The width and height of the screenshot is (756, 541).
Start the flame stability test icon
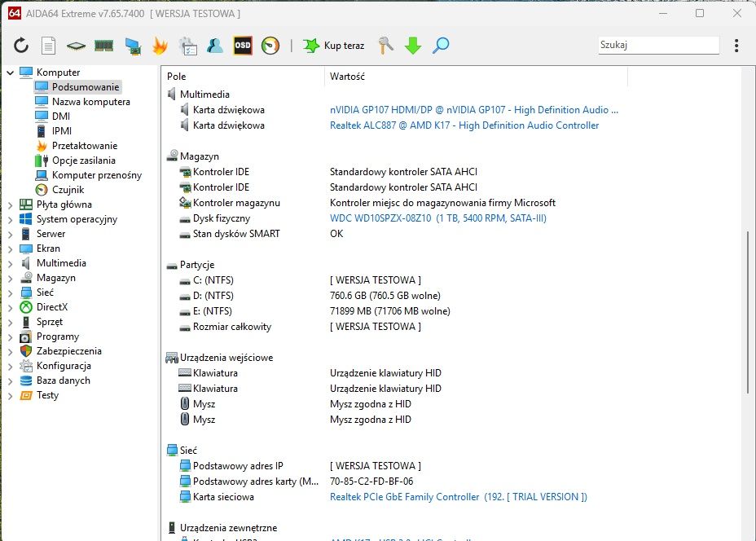tap(160, 46)
